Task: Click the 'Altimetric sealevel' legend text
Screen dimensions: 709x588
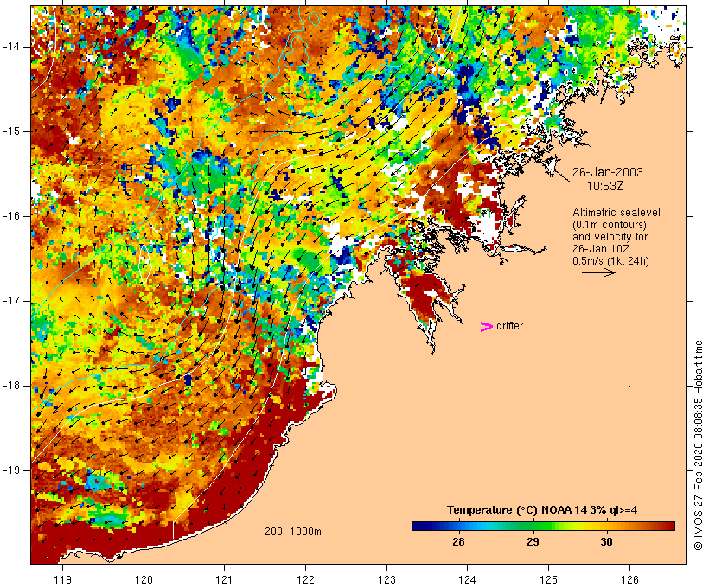Action: [616, 212]
